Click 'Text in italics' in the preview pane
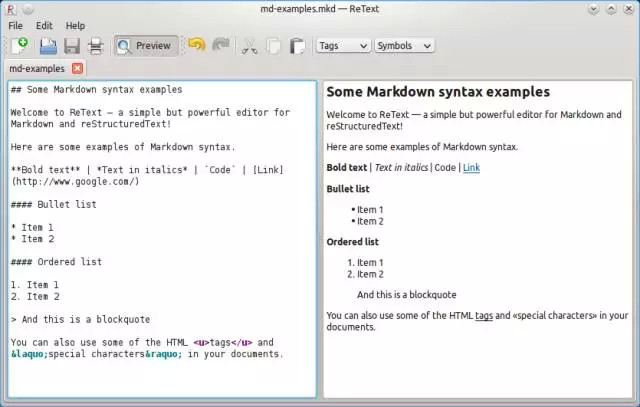Viewport: 640px width, 407px height. pyautogui.click(x=401, y=168)
